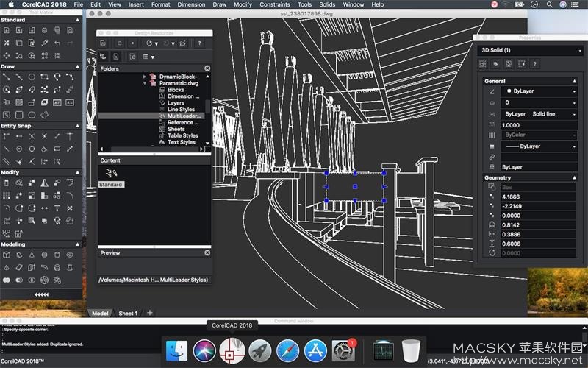Select the Spline tool in Draw panel
This screenshot has height=368, width=588.
coord(57,90)
